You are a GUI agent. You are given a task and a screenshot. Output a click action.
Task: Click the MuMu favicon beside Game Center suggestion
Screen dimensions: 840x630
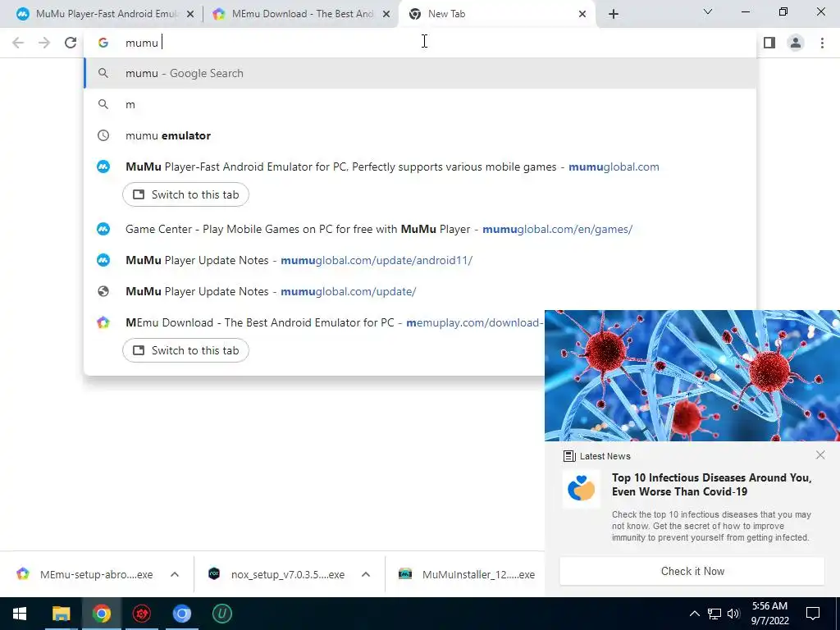tap(103, 230)
